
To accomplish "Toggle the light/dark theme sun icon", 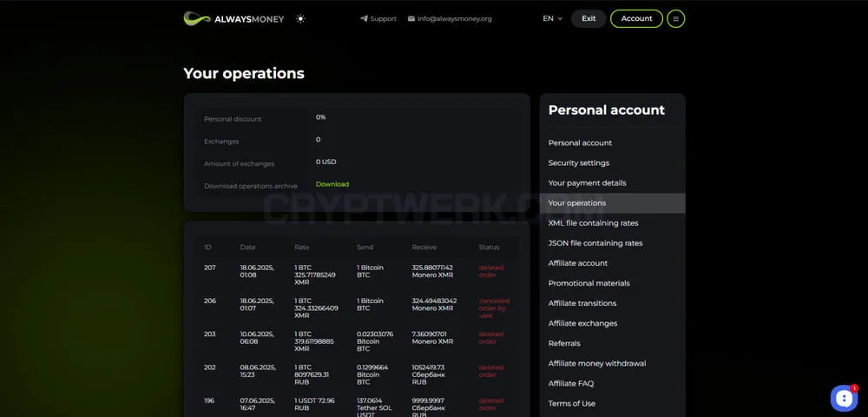I will (x=300, y=19).
